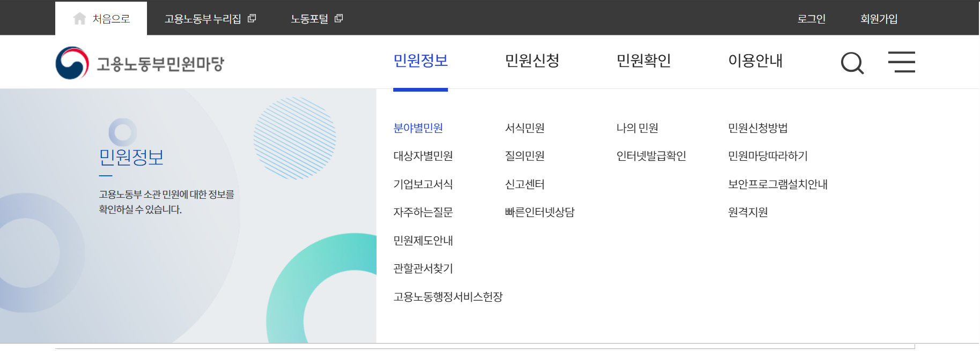Select the 이용안내 main menu

coord(755,61)
